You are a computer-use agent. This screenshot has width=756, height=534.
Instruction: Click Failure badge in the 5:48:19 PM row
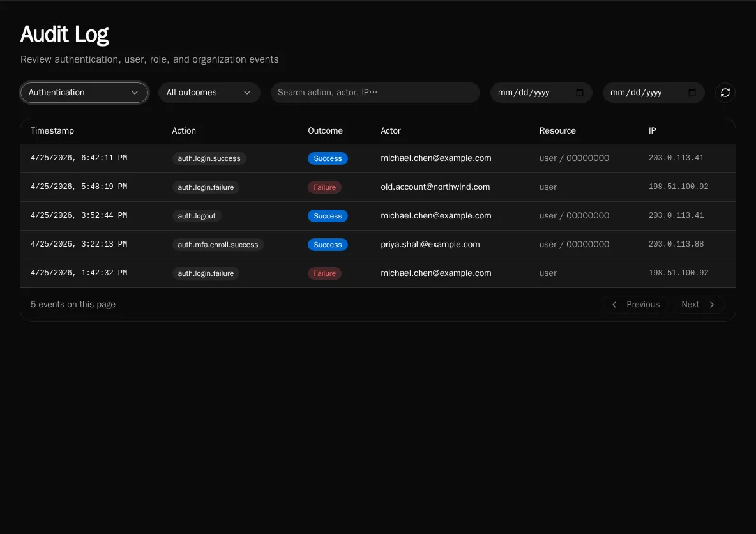[x=324, y=187]
